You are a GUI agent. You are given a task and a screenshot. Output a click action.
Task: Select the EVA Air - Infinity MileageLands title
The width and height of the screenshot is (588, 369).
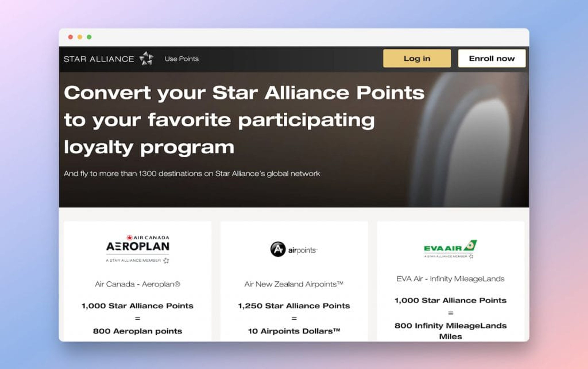450,279
